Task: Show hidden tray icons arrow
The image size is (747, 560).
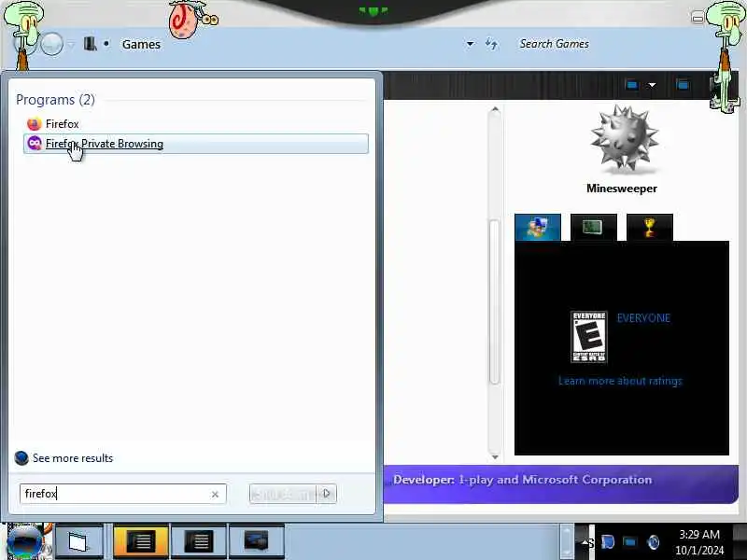Action: (x=585, y=541)
